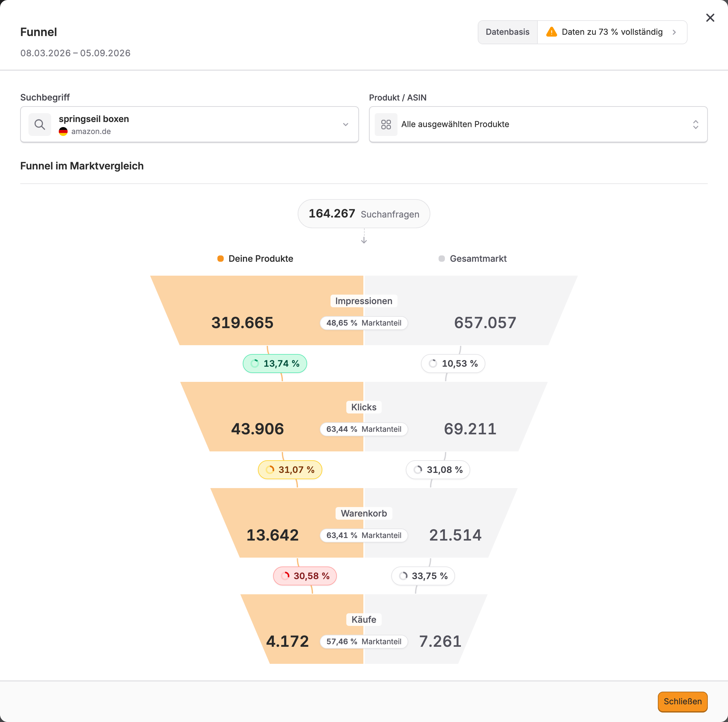Click the 57,46 % Marktanteil badge
This screenshot has width=728, height=722.
364,642
